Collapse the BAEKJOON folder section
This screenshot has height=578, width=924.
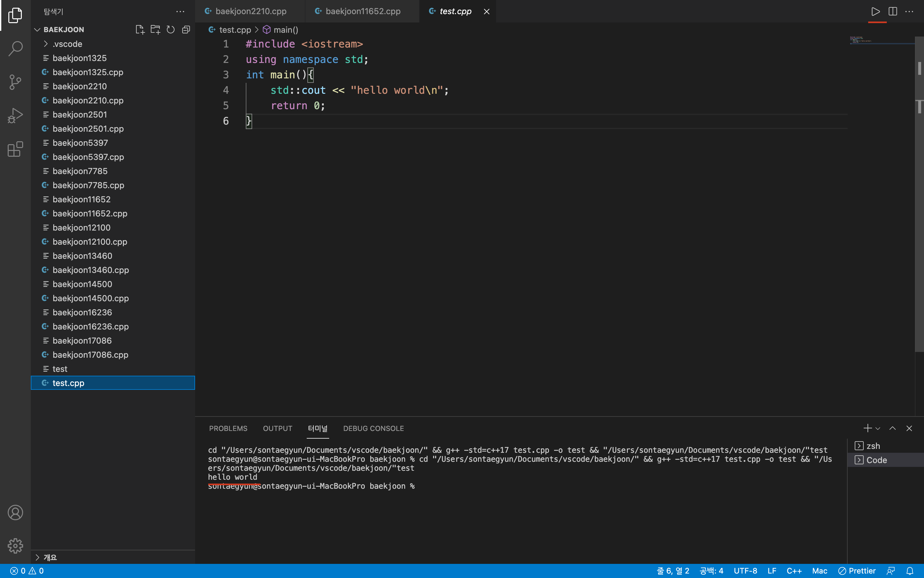pyautogui.click(x=38, y=30)
